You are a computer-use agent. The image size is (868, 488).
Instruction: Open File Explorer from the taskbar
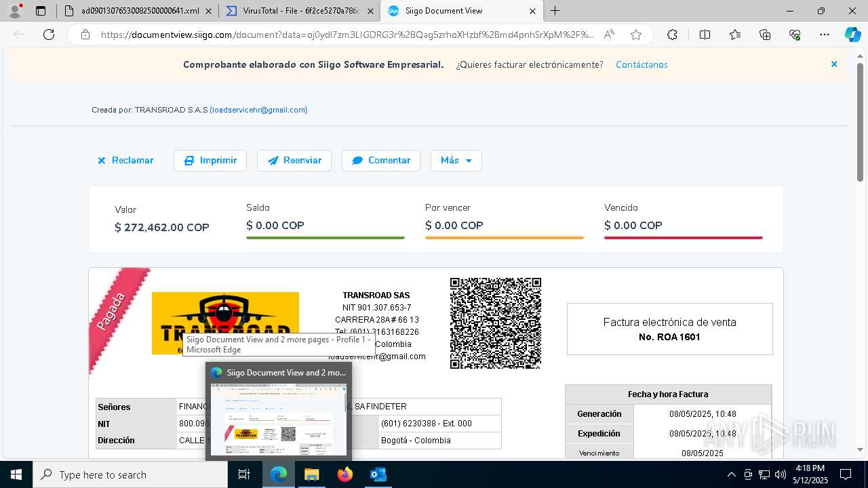[x=311, y=474]
